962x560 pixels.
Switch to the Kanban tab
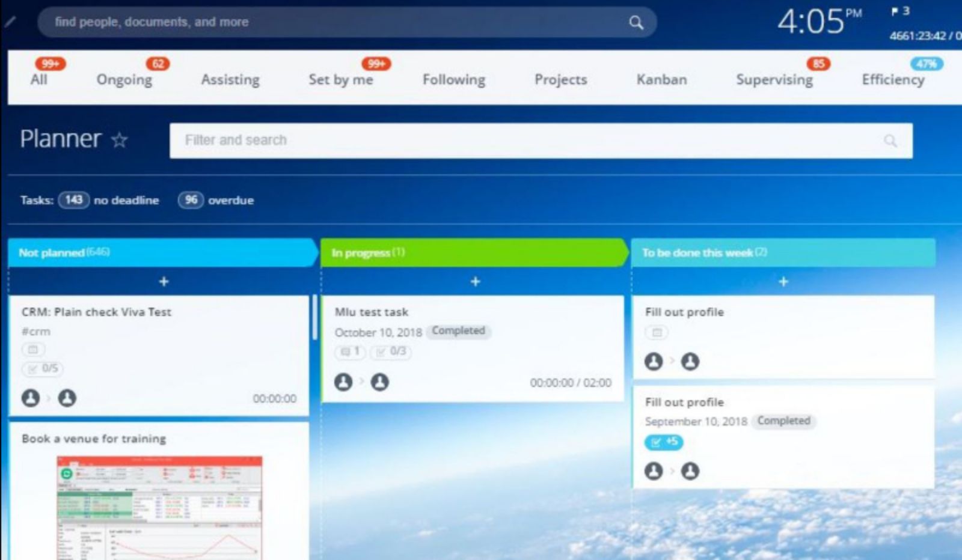(661, 79)
